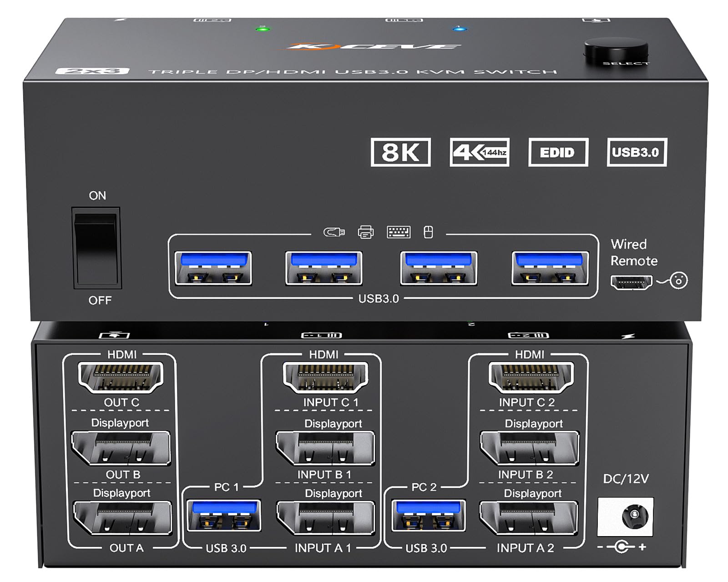Click the 4K 144hz badge
The image size is (728, 582).
[x=480, y=152]
